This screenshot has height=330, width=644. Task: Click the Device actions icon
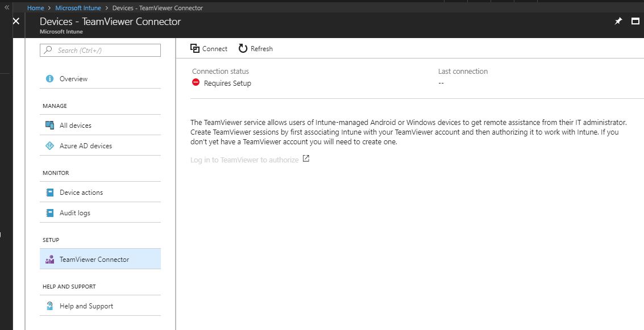tap(51, 191)
